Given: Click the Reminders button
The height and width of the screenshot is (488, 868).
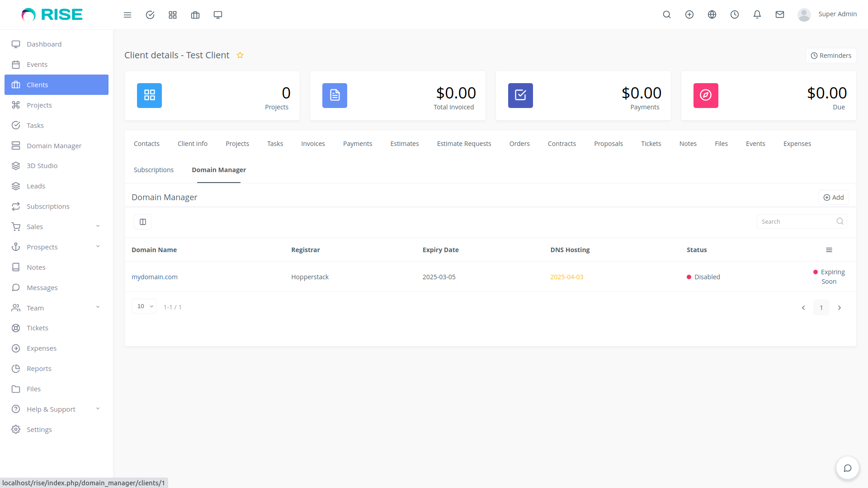Looking at the screenshot, I should [x=831, y=55].
